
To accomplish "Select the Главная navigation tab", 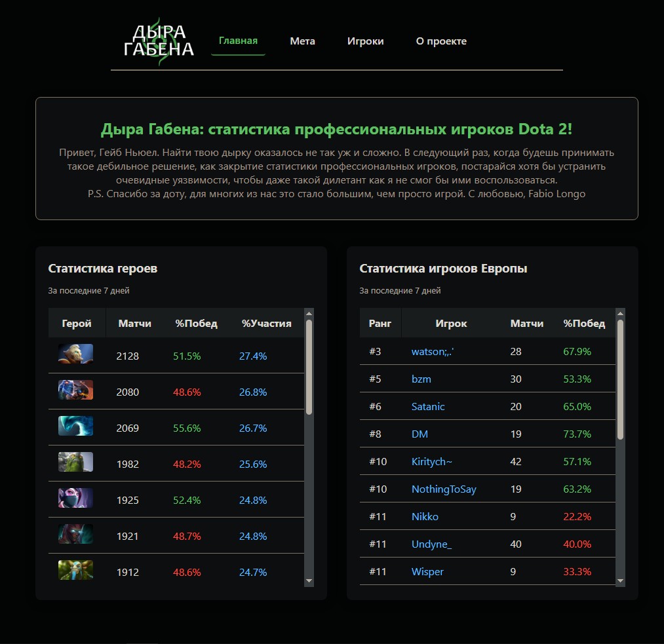I will [238, 41].
